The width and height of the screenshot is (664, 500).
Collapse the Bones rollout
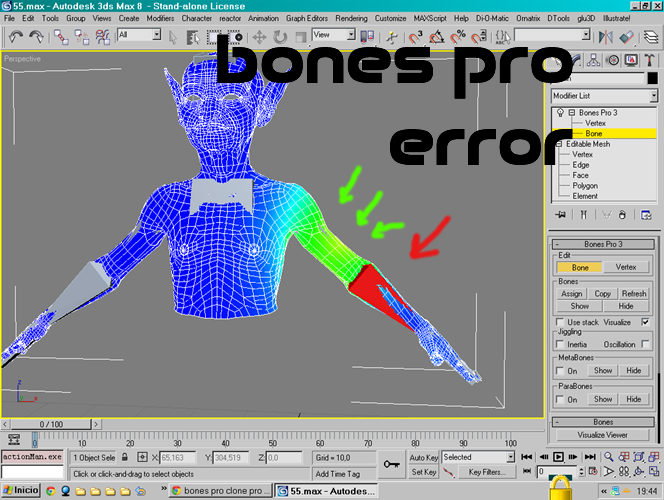(x=603, y=422)
